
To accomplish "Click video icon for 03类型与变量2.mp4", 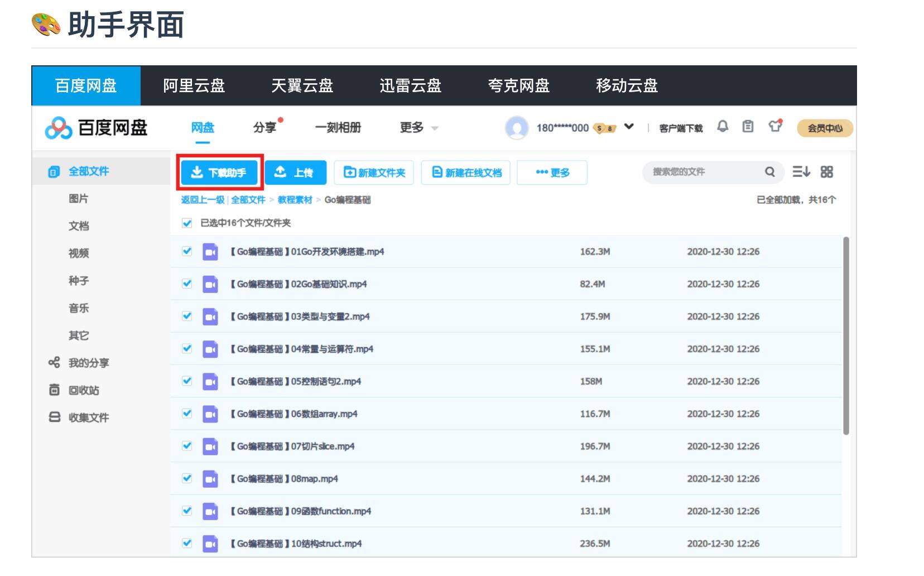I will coord(210,317).
